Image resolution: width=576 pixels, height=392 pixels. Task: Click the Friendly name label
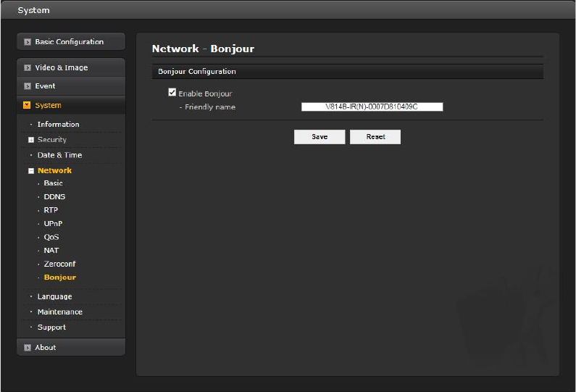point(210,107)
